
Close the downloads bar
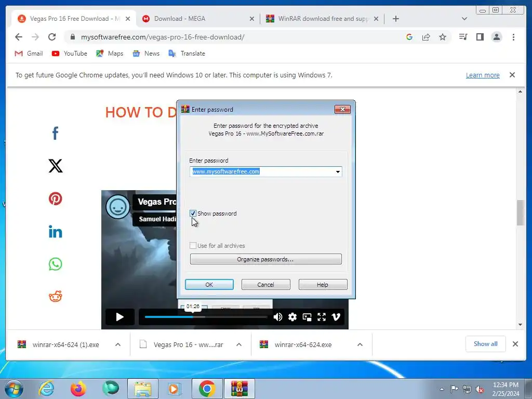tap(515, 344)
